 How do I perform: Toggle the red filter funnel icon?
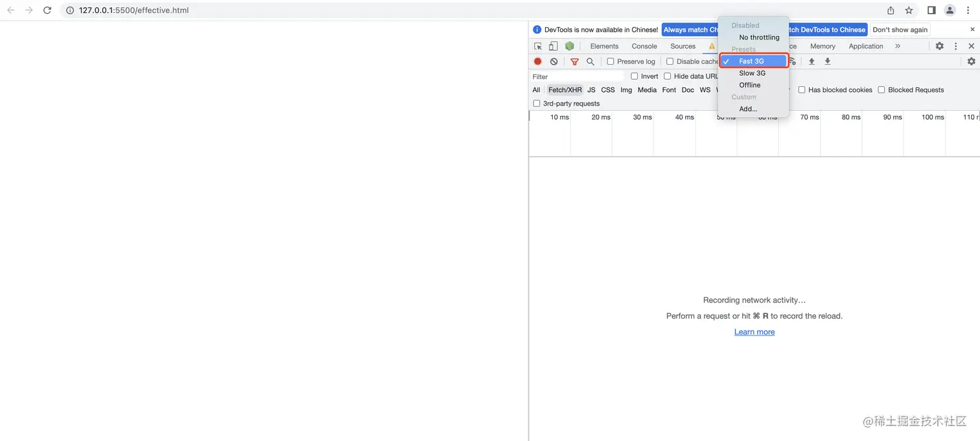coord(574,62)
